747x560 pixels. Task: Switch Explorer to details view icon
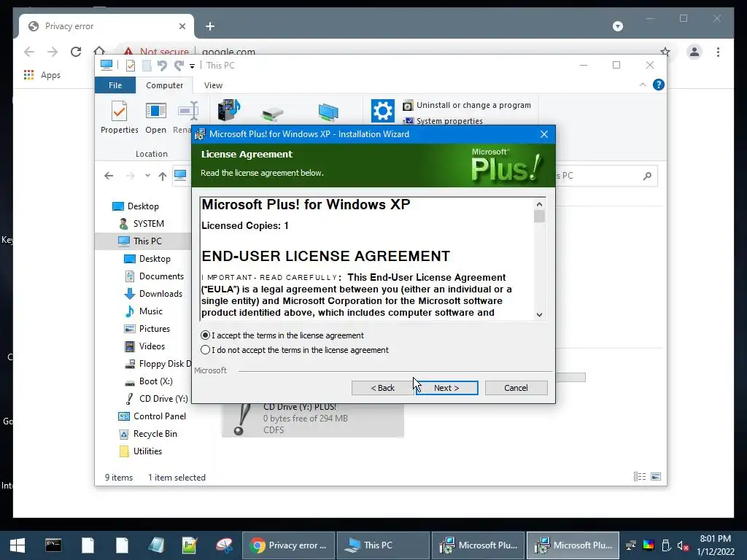coord(639,477)
